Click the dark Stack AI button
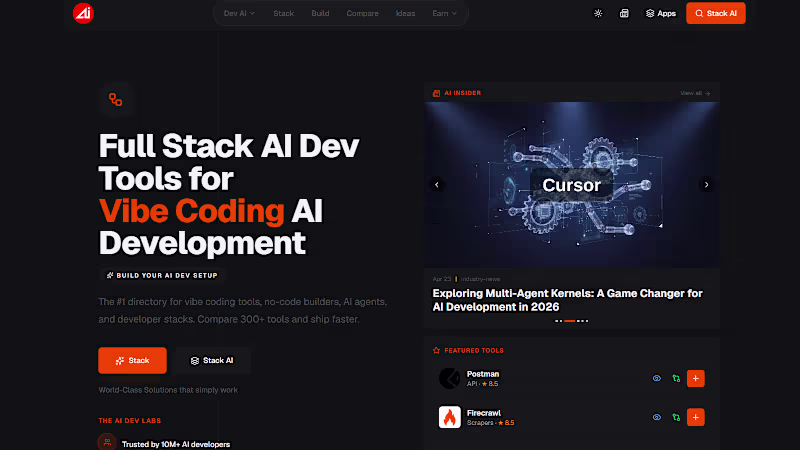The image size is (800, 450). click(x=212, y=360)
